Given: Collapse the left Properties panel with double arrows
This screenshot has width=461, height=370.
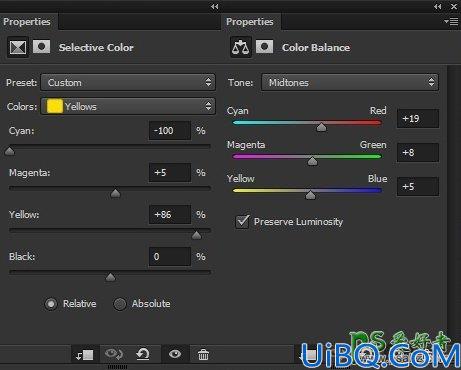Looking at the screenshot, I should [x=215, y=7].
